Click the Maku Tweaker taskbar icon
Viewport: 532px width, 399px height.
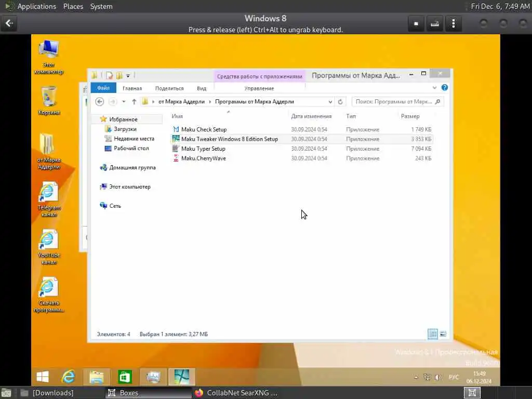pos(182,377)
